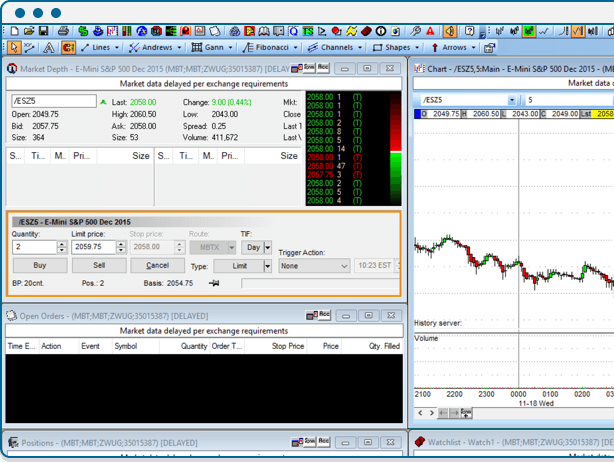
Task: Save with the floppy disk toolbar icon
Action: 43,31
